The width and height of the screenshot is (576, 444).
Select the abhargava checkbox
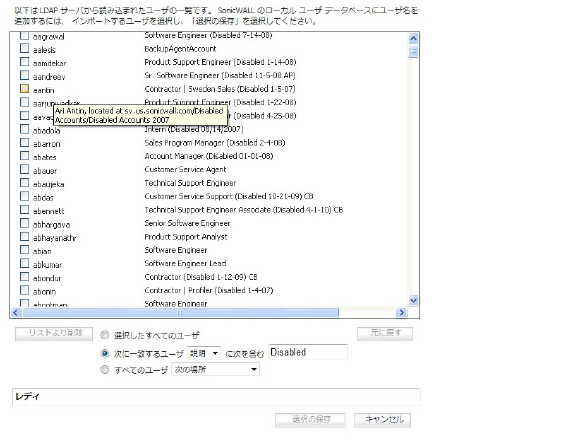click(x=24, y=223)
